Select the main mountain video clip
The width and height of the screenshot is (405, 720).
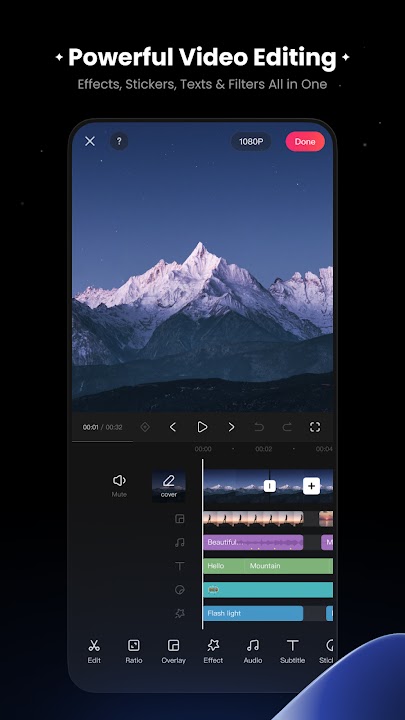click(x=236, y=486)
